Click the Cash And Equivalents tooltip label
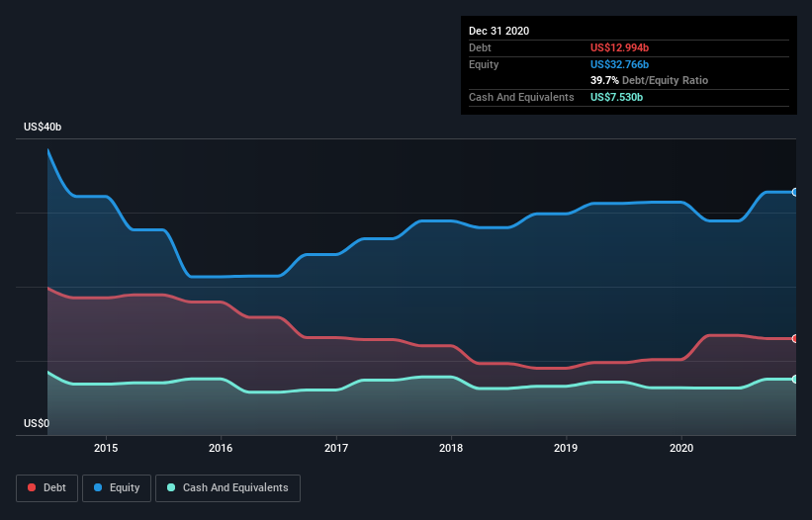 click(521, 97)
